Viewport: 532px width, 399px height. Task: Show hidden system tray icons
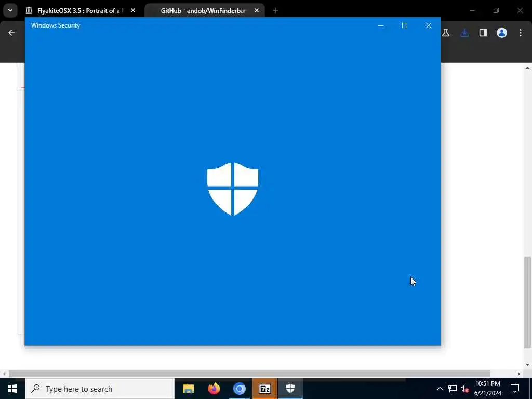pos(440,389)
